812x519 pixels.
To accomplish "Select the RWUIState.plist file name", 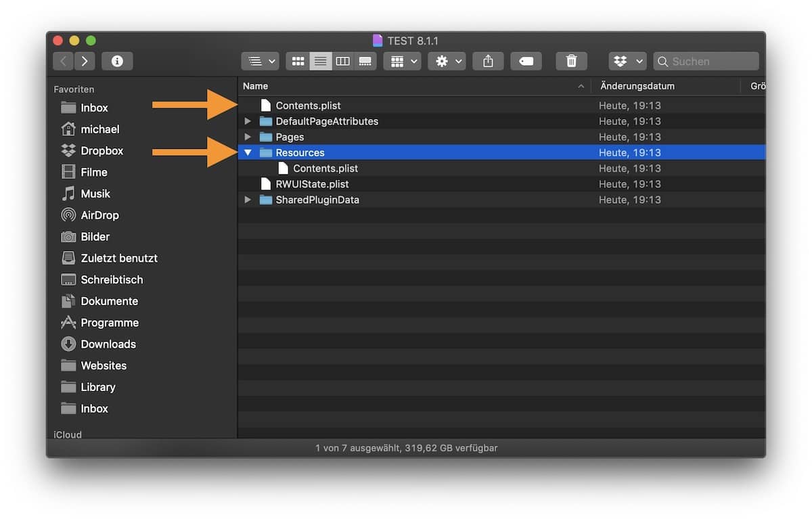I will pyautogui.click(x=312, y=184).
